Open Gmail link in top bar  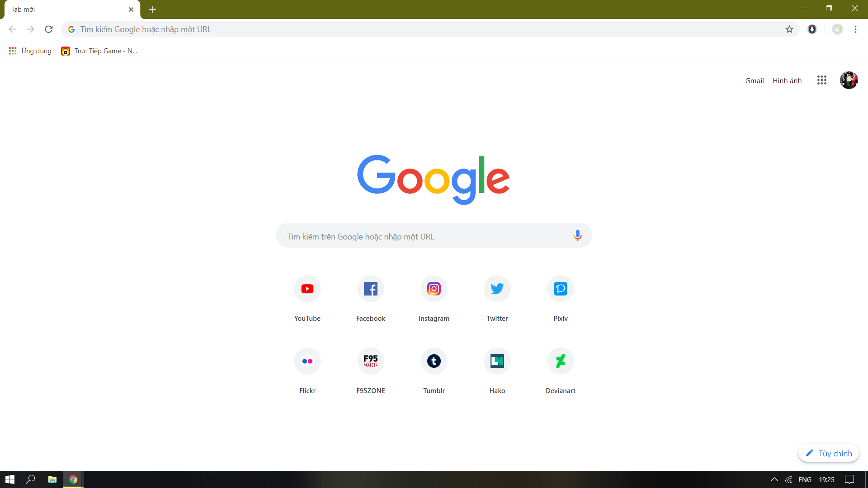click(754, 80)
